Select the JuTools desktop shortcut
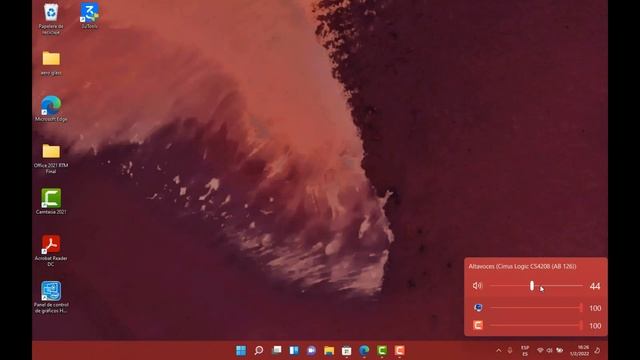 (89, 16)
